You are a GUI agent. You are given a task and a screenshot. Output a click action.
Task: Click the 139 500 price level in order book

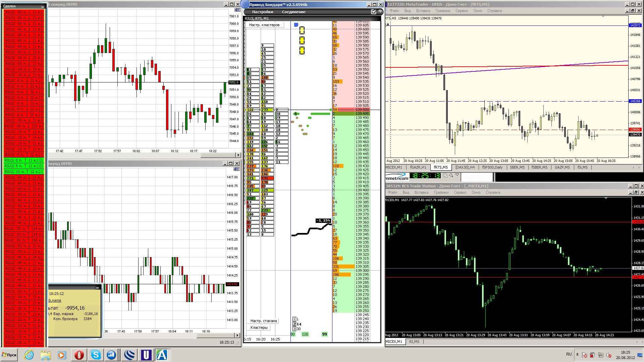tap(362, 110)
